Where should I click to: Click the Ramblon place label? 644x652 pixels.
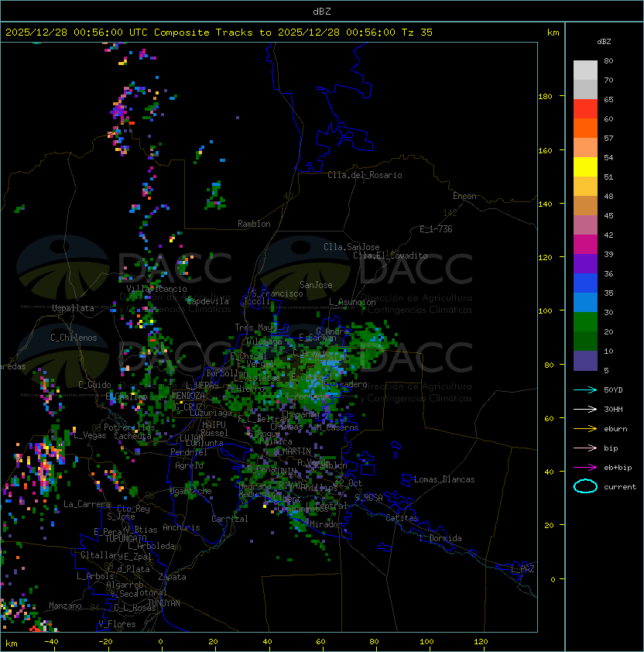(254, 224)
